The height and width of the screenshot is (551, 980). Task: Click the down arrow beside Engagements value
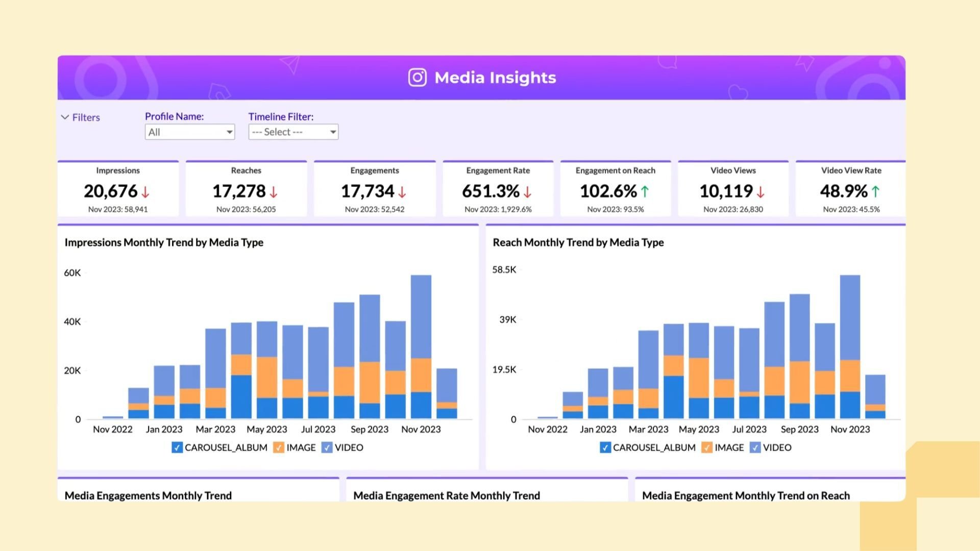click(402, 192)
